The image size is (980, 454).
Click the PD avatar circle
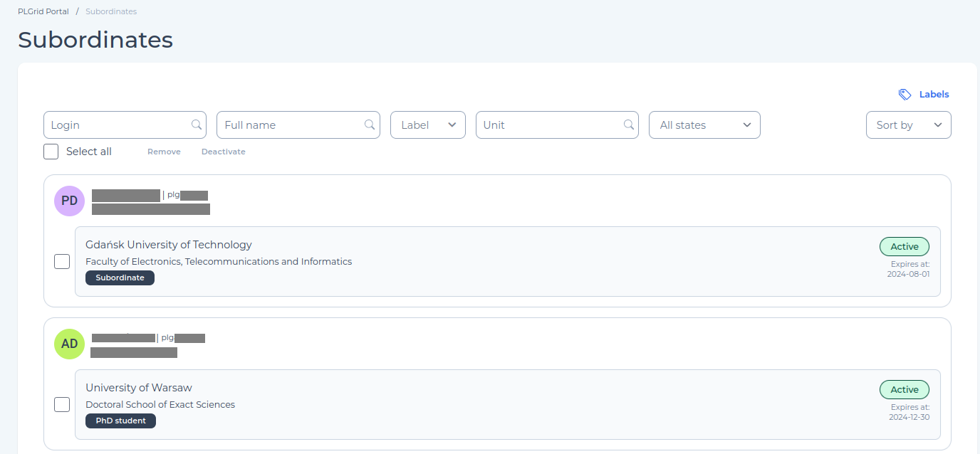pos(69,201)
